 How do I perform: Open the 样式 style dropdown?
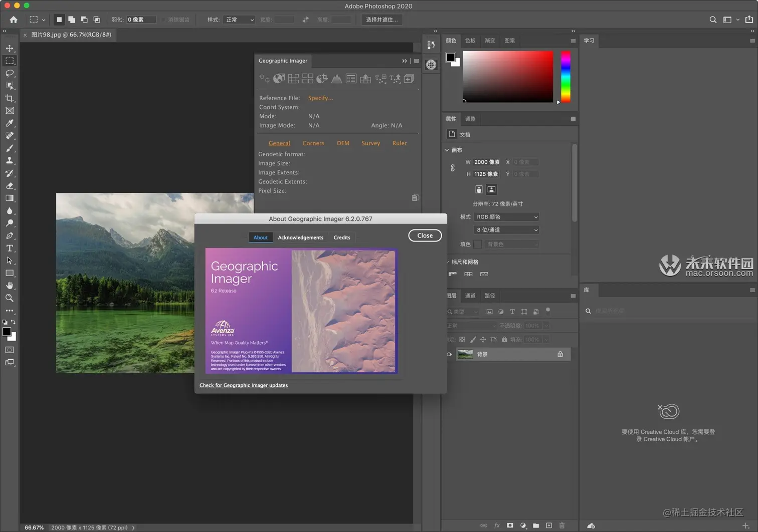pyautogui.click(x=240, y=20)
